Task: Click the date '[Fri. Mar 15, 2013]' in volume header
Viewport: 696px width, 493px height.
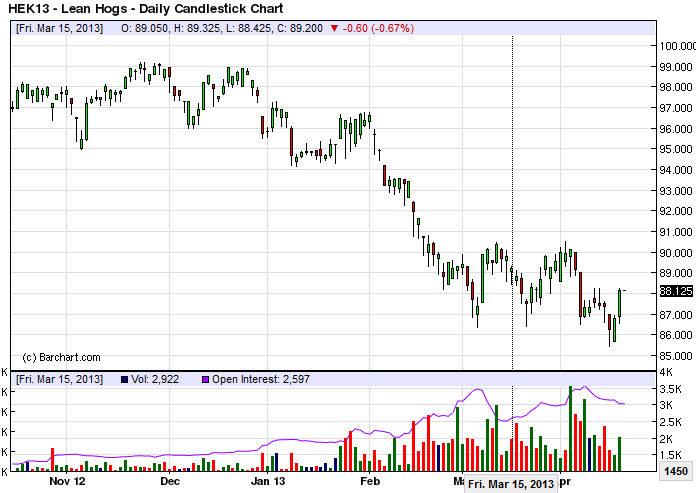Action: 59,379
